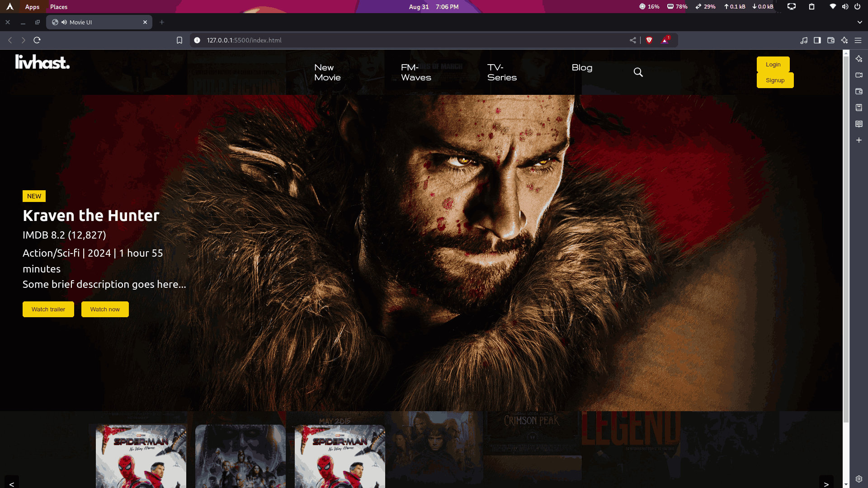Mute audio via Movie UI tab speaker icon
This screenshot has width=868, height=488.
coord(64,22)
